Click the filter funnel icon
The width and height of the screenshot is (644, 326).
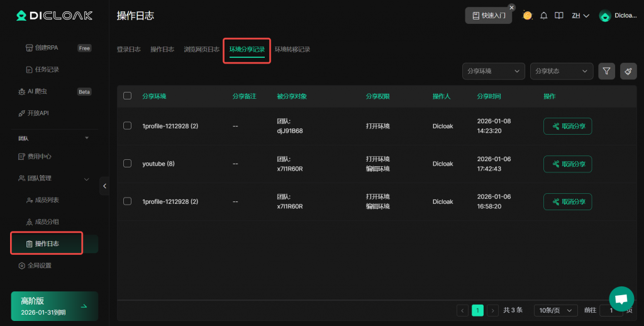coord(606,71)
